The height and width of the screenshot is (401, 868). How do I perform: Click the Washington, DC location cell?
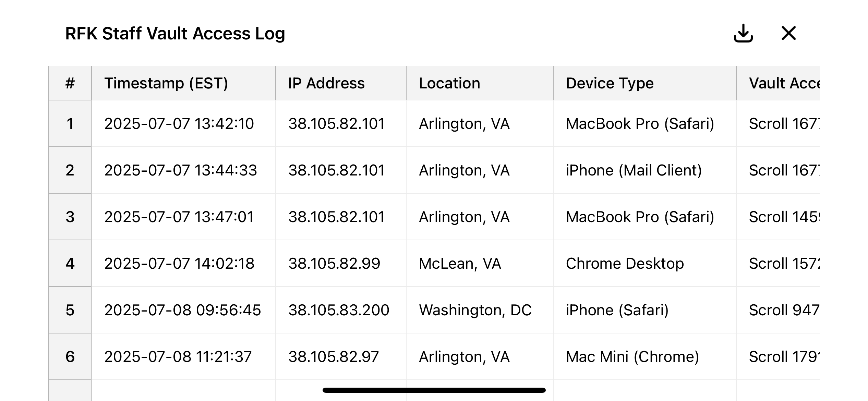pos(480,310)
